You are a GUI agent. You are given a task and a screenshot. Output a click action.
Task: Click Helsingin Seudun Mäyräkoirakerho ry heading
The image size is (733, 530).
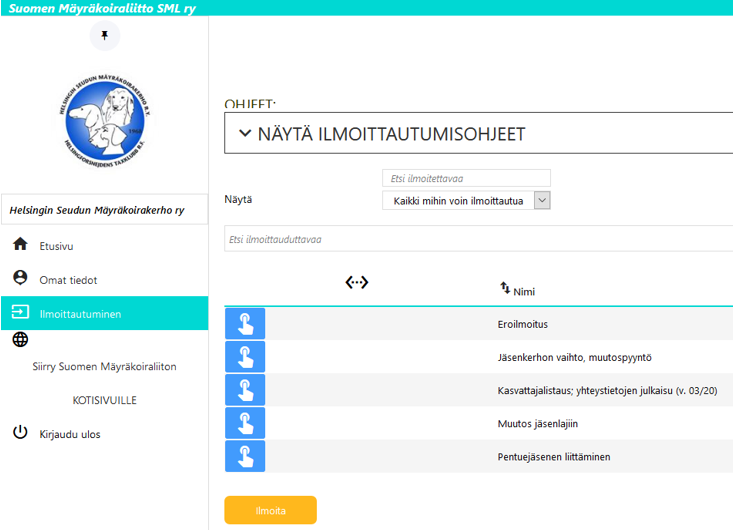[97, 210]
